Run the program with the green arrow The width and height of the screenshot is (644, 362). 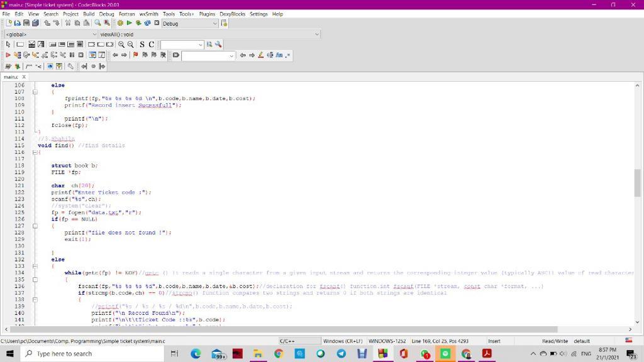click(x=130, y=23)
